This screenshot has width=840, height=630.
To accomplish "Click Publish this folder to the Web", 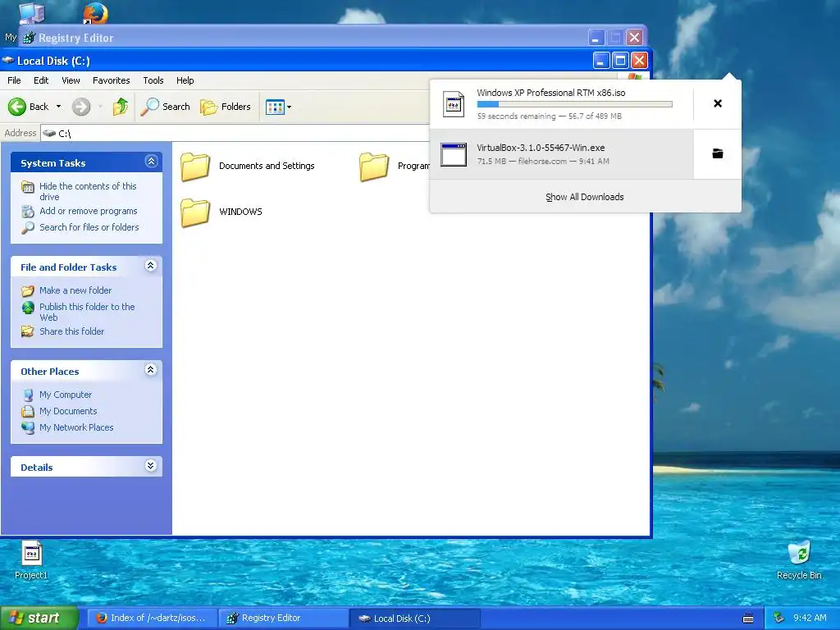I will click(x=87, y=312).
